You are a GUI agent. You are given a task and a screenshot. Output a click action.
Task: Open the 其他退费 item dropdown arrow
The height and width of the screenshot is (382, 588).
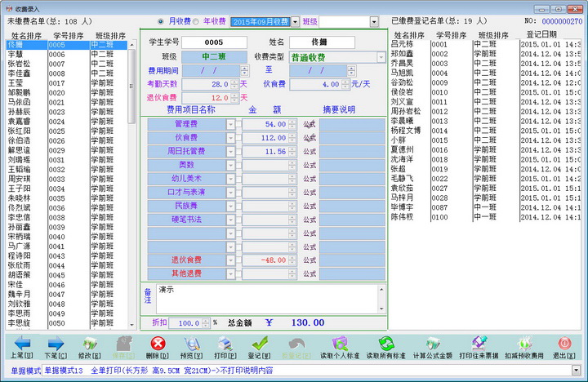point(230,274)
